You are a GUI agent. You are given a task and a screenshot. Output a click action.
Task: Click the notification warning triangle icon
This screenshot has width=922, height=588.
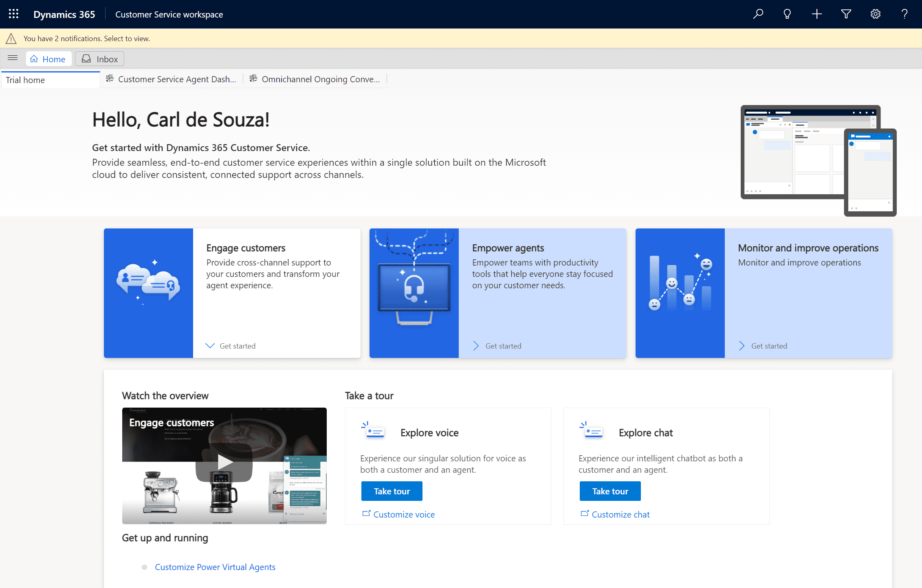[11, 39]
